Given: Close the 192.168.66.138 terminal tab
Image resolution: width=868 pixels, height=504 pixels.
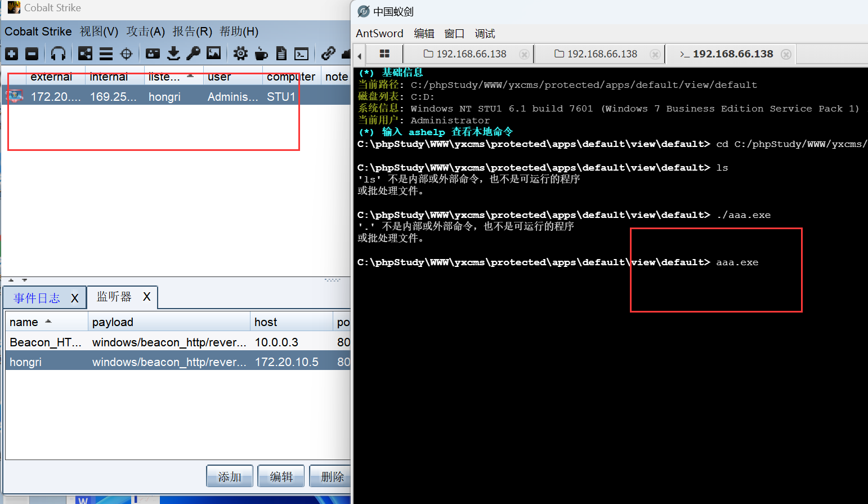Looking at the screenshot, I should (786, 55).
